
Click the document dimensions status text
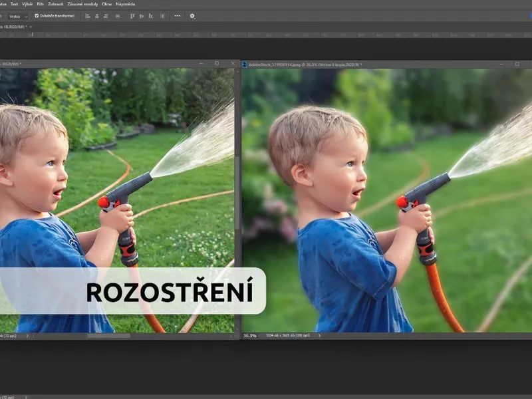click(288, 336)
